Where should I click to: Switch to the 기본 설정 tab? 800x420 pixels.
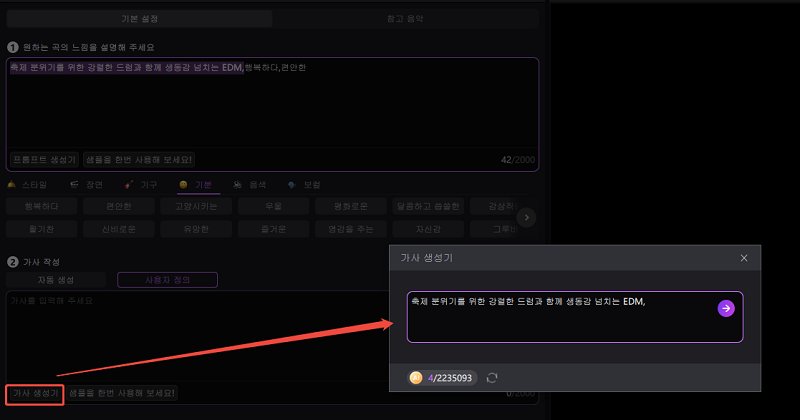coord(139,19)
